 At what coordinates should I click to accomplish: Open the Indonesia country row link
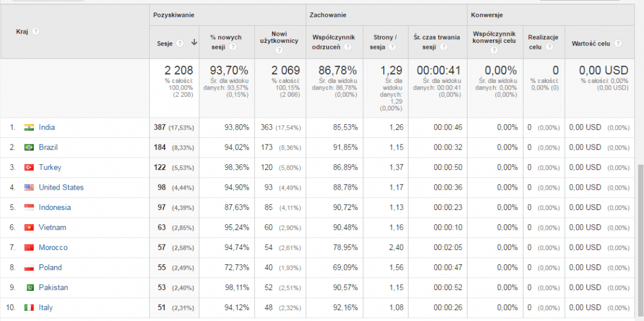(x=54, y=207)
